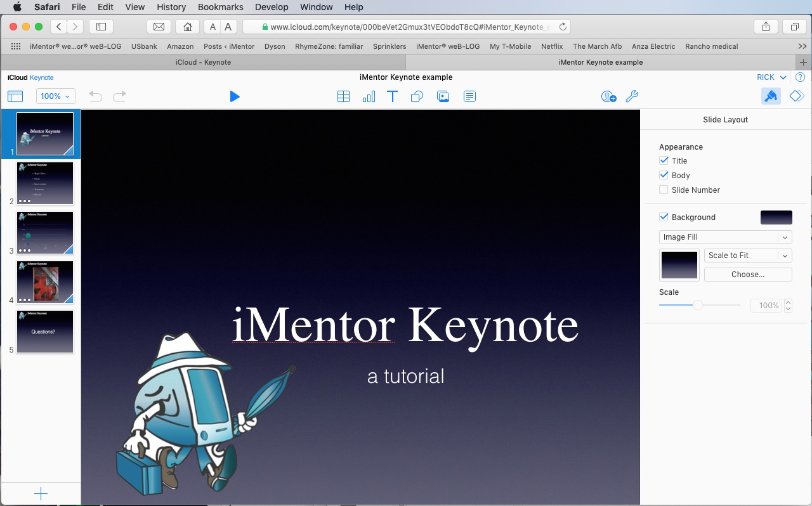
Task: Toggle the slide navigator view button
Action: (15, 96)
